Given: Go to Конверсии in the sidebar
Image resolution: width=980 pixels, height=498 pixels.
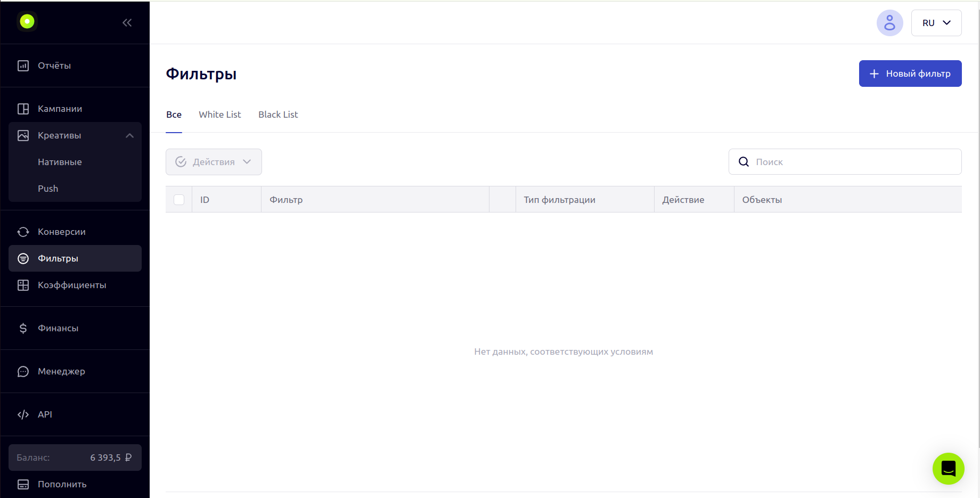Looking at the screenshot, I should (75, 232).
